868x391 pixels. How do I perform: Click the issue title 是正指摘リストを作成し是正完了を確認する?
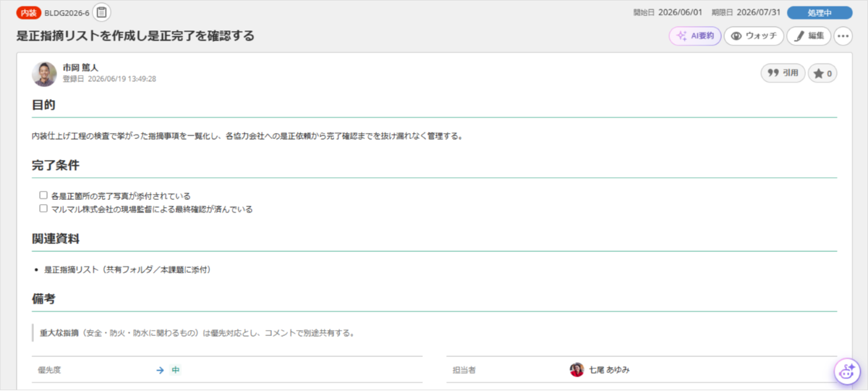coord(135,35)
